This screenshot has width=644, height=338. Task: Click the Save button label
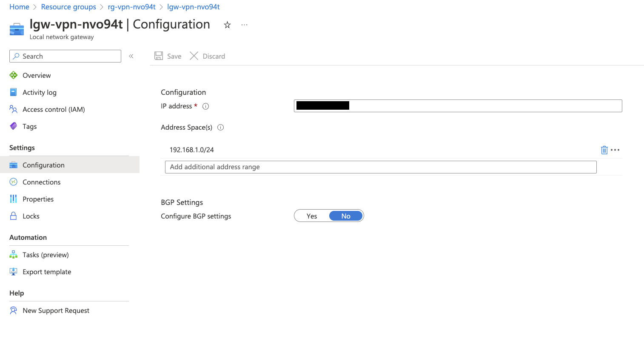[x=174, y=56]
